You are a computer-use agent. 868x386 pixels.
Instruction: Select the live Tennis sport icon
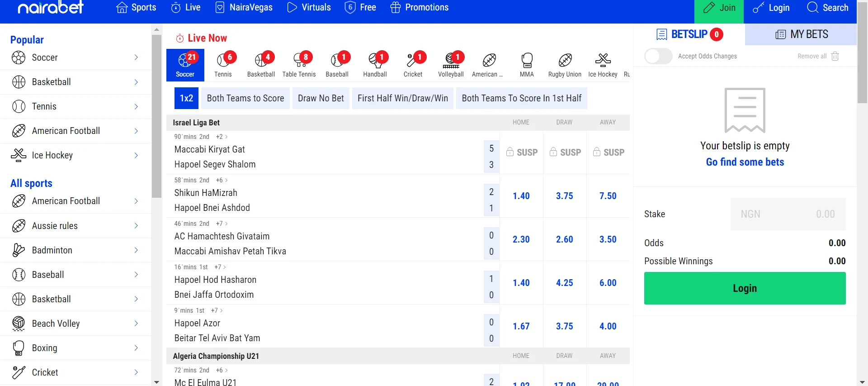click(x=223, y=65)
